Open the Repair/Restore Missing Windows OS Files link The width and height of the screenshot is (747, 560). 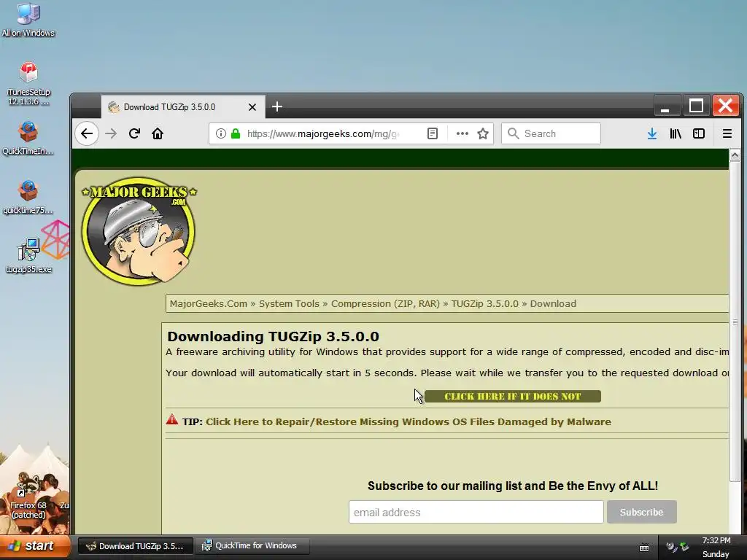click(409, 422)
